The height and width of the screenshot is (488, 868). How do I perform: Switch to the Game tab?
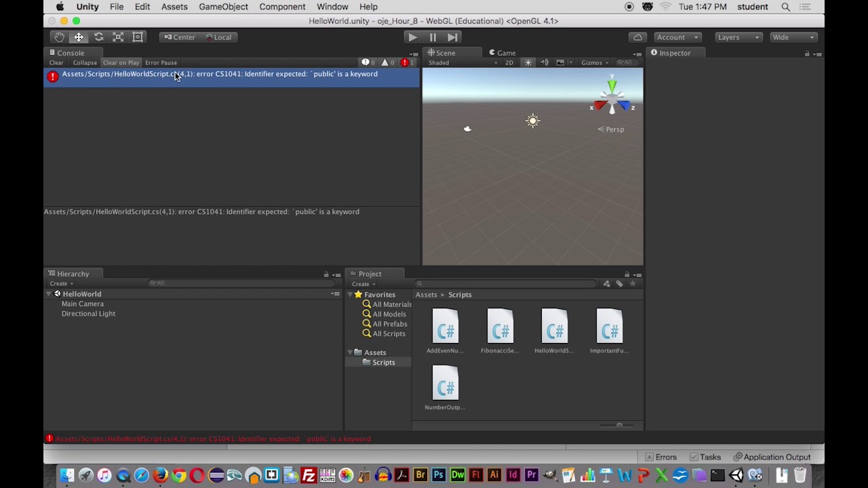(502, 53)
